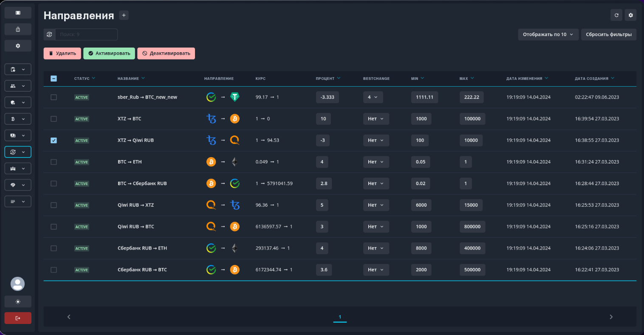
Task: Open the user avatar profile
Action: [18, 284]
